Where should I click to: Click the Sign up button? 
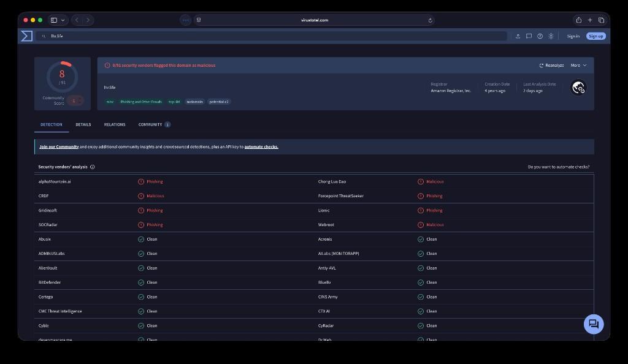coord(596,36)
